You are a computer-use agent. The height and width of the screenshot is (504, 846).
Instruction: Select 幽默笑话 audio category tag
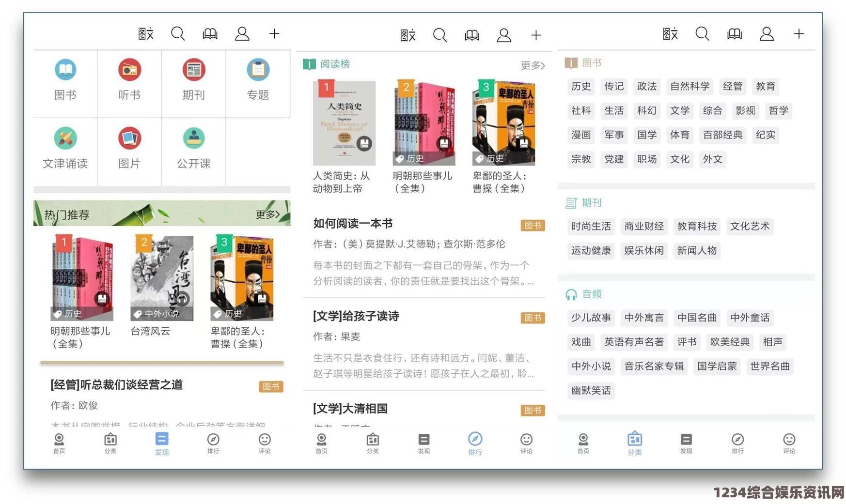pos(591,390)
